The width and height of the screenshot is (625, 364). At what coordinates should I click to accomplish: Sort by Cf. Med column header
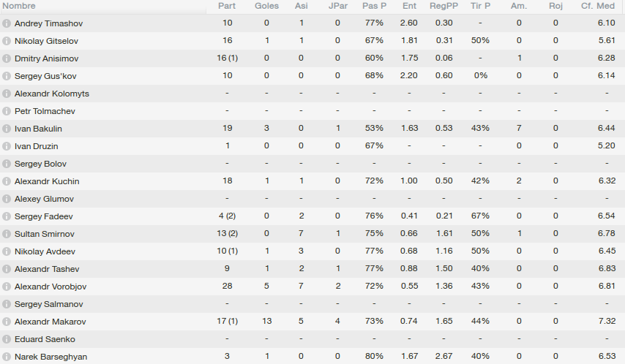[598, 6]
